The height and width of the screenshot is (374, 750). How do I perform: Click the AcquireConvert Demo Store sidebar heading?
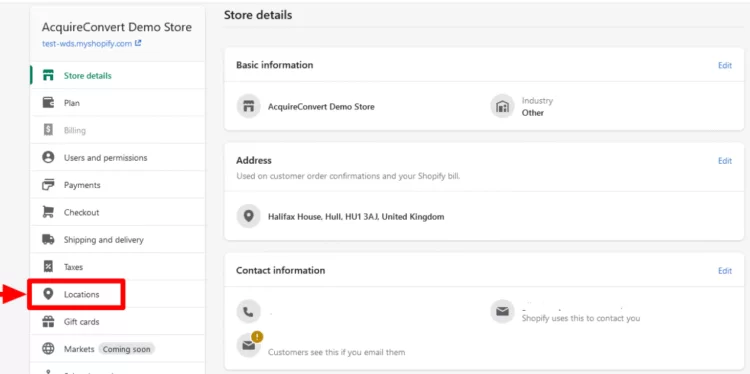117,27
